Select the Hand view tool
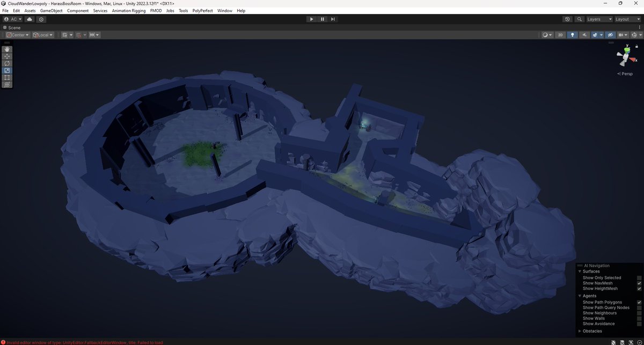 tap(7, 49)
